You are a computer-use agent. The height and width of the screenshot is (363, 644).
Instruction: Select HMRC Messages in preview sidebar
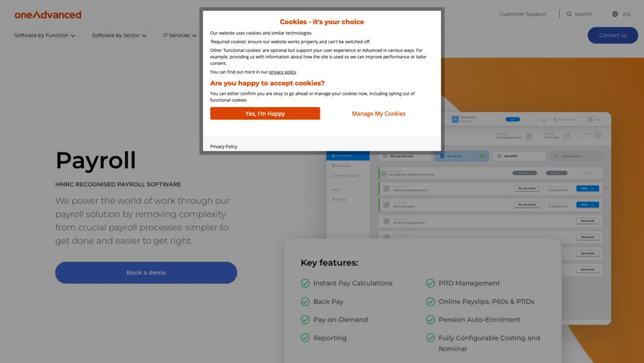[345, 175]
